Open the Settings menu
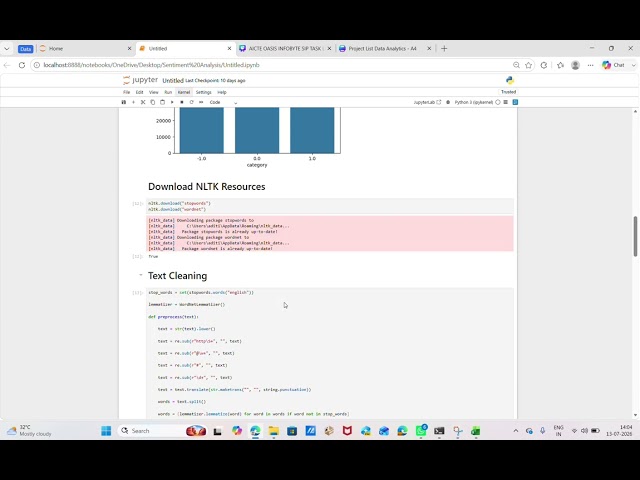 coord(203,92)
